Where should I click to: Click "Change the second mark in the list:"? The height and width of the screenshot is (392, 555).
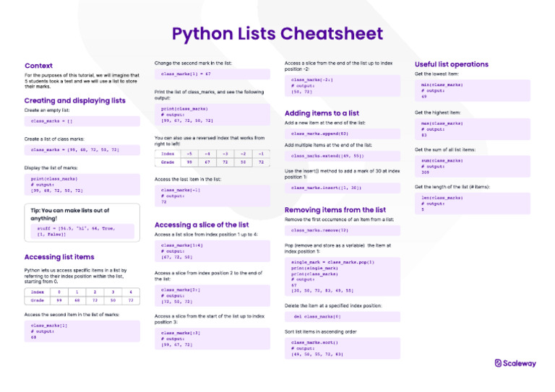coord(193,64)
